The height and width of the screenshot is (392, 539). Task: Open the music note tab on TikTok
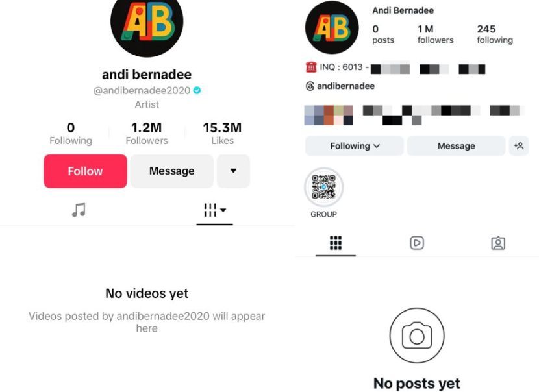(x=79, y=210)
